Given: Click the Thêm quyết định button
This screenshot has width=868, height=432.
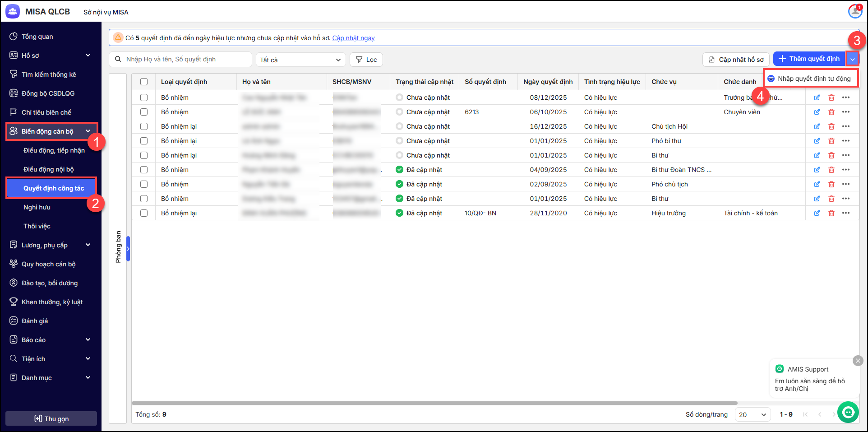Looking at the screenshot, I should pyautogui.click(x=809, y=59).
